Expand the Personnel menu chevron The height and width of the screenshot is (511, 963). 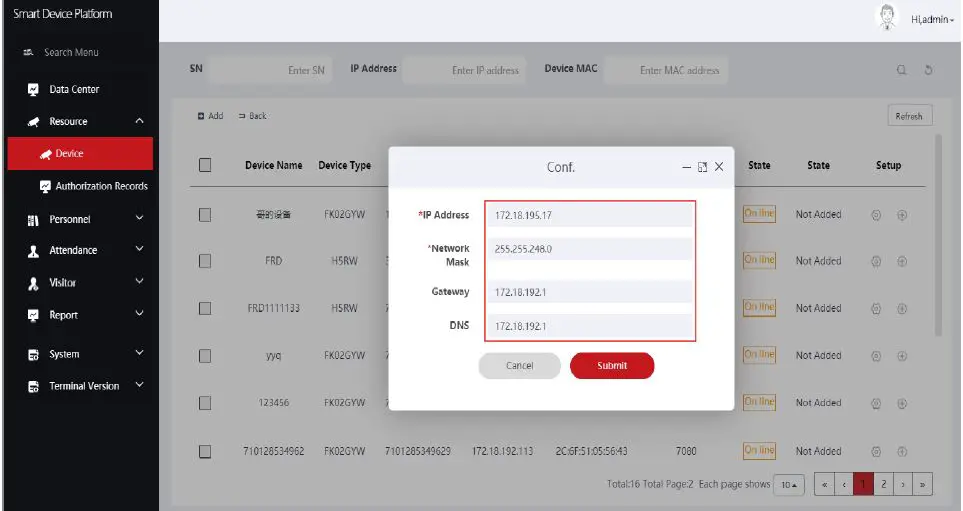[139, 218]
